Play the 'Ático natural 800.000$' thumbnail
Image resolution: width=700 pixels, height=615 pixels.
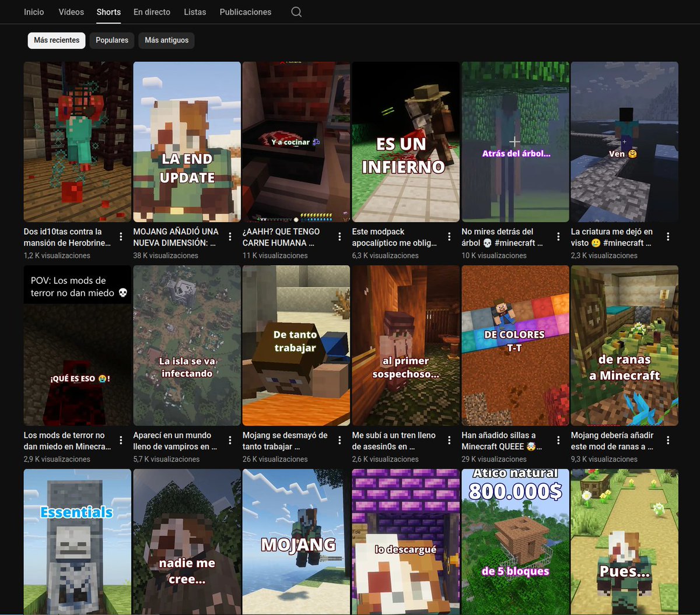coord(515,542)
